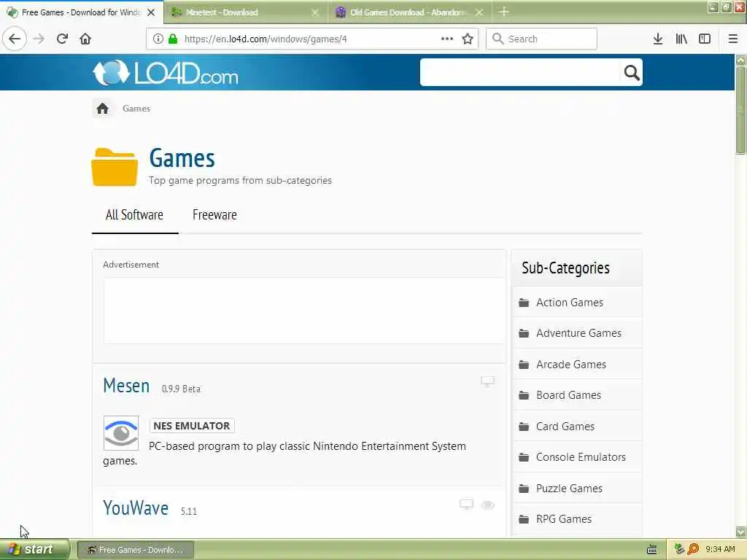Open the Mesen program link
The image size is (747, 560).
(x=126, y=386)
